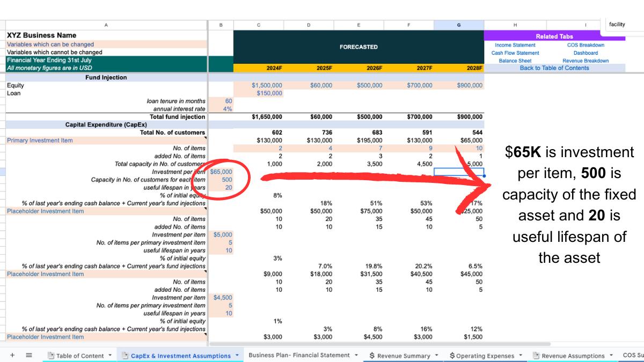Select the Capital Expenditure (CapEx) header
The height and width of the screenshot is (362, 644).
click(106, 125)
